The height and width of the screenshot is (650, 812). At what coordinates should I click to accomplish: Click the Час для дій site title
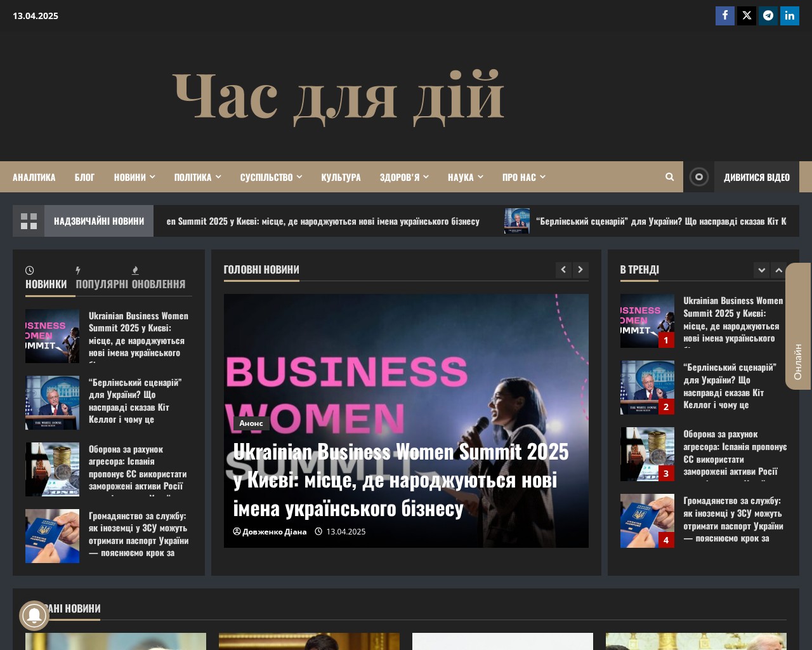(339, 96)
